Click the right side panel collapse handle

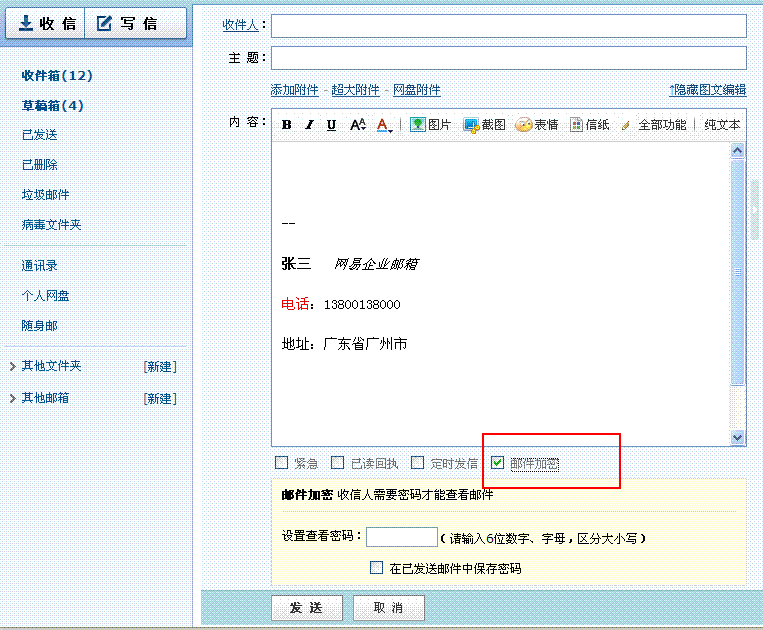click(755, 210)
